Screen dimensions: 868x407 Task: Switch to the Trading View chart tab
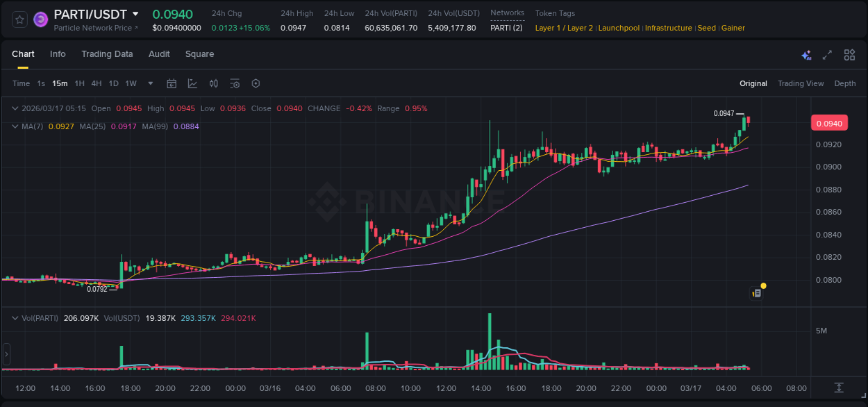coord(801,83)
